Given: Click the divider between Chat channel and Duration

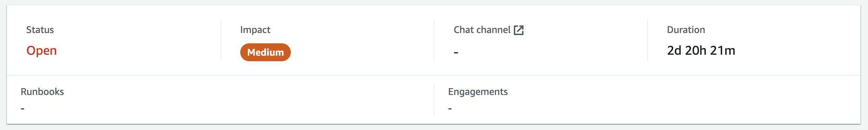Looking at the screenshot, I should point(647,40).
